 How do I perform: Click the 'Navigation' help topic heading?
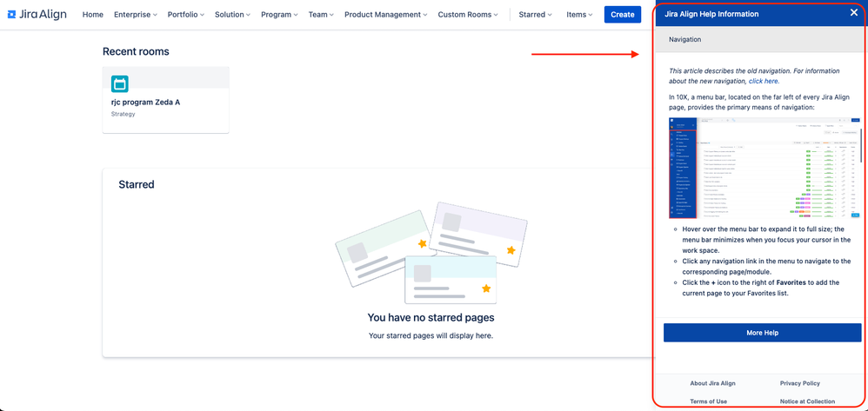[684, 40]
